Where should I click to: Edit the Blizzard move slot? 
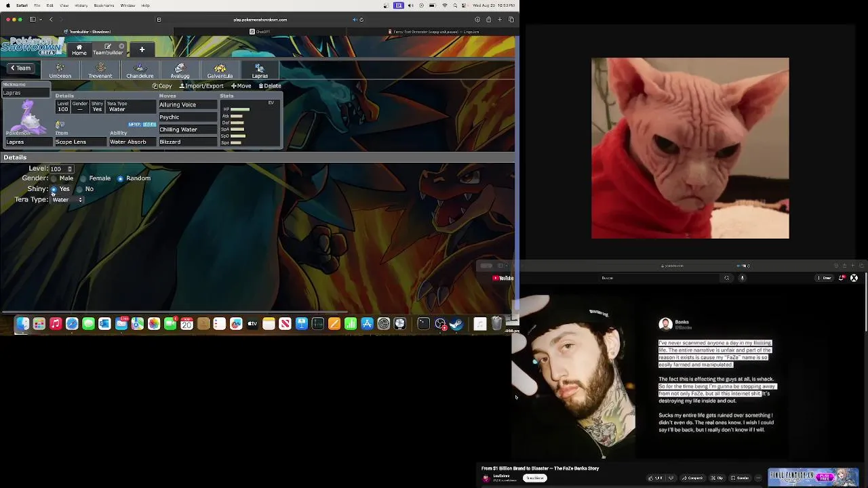pyautogui.click(x=188, y=142)
